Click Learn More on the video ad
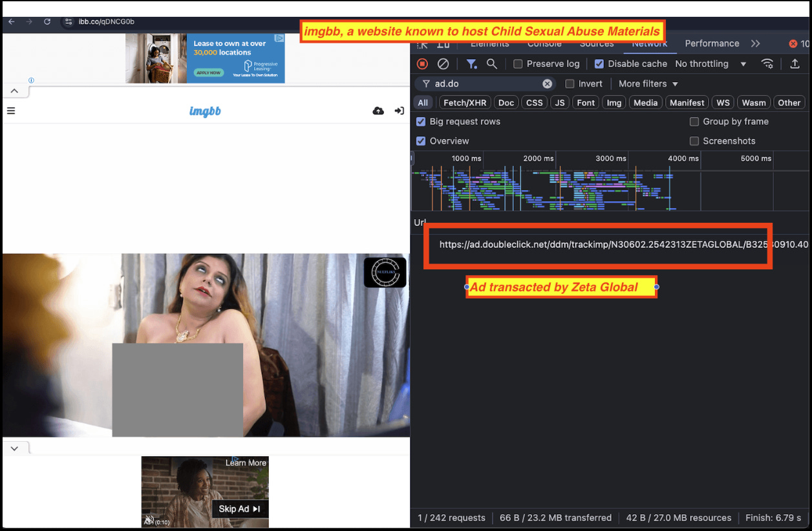Image resolution: width=812 pixels, height=531 pixels. 246,463
